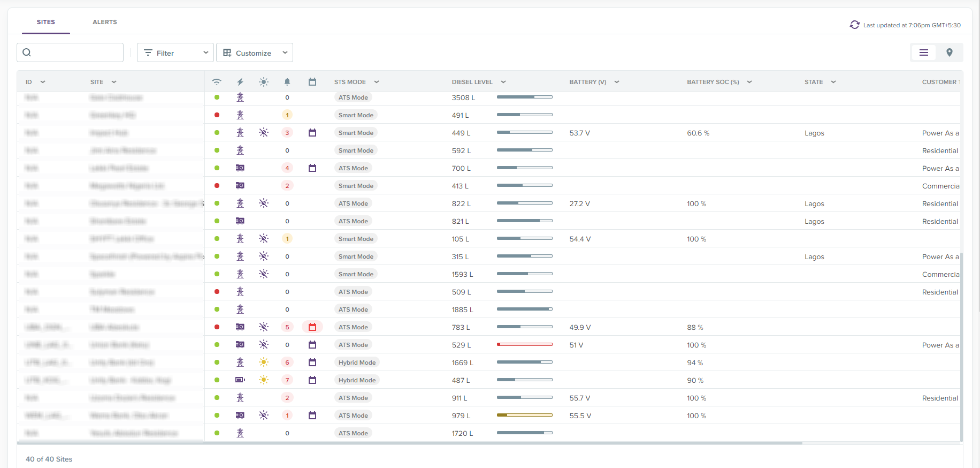The height and width of the screenshot is (468, 980).
Task: Click red diesel level bar for 529 L
Action: click(525, 344)
